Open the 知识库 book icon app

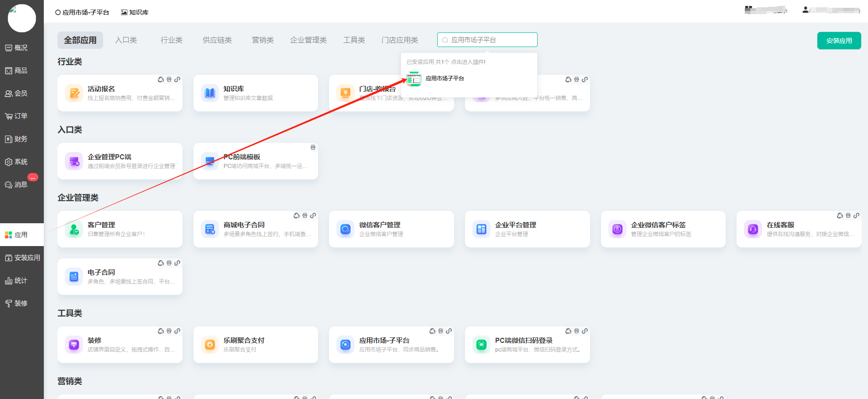(209, 93)
